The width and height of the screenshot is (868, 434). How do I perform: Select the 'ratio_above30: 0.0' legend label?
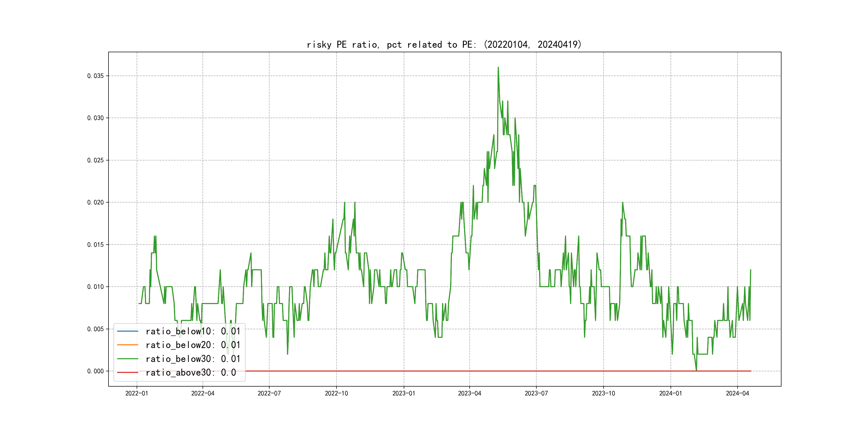191,373
